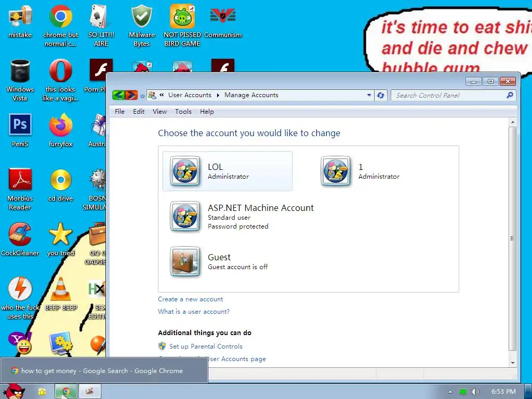Screen dimensions: 532x399
Task: Click the Back navigation arrow
Action: coord(118,95)
